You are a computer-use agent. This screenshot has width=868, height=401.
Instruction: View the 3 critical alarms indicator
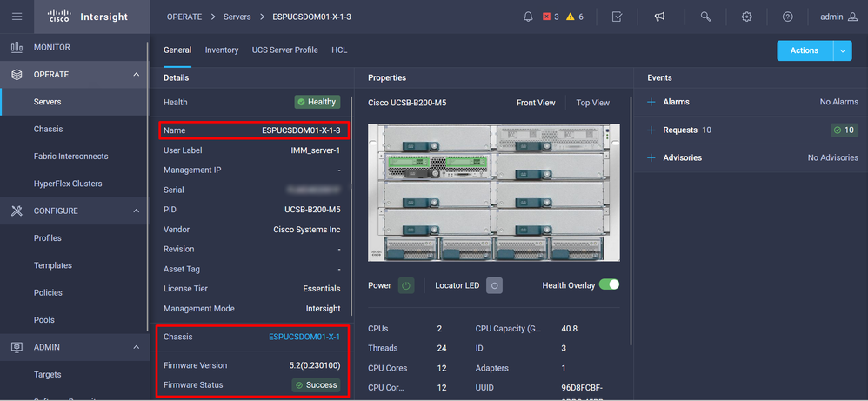[551, 17]
